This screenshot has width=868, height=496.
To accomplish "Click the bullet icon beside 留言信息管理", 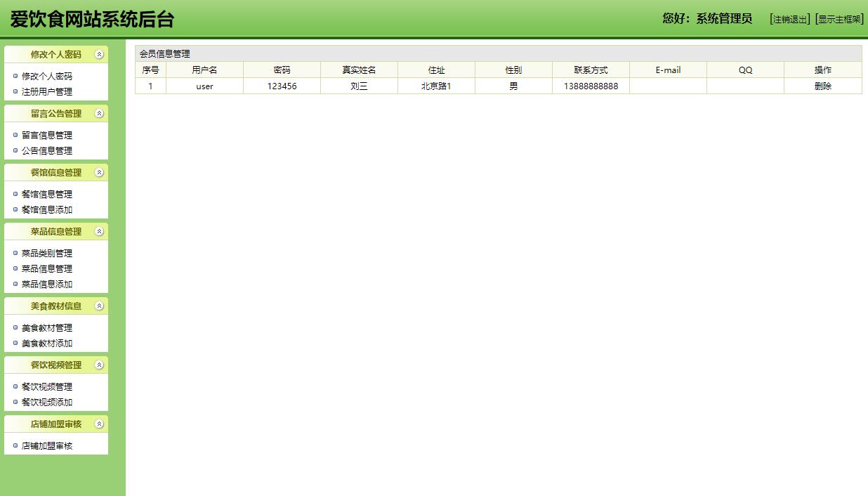I will [15, 135].
